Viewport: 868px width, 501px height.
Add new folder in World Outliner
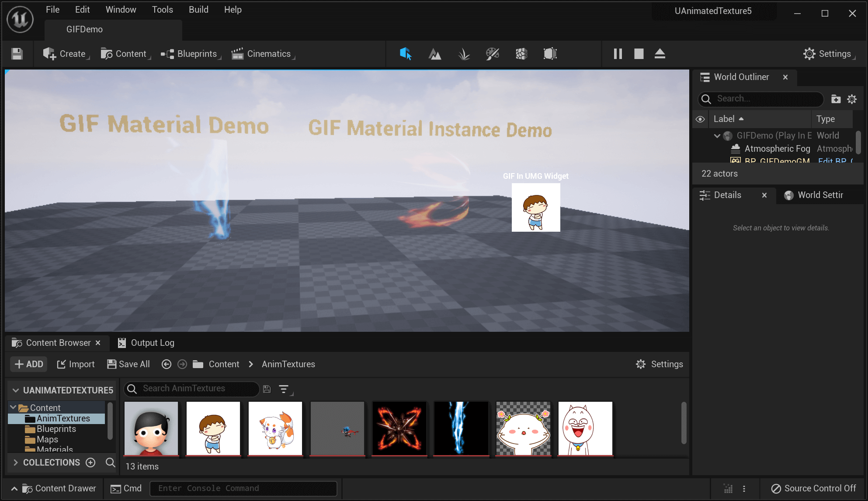(x=836, y=99)
